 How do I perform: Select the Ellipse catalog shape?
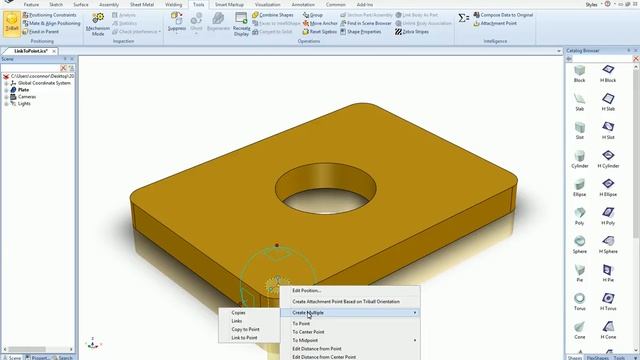tap(580, 188)
